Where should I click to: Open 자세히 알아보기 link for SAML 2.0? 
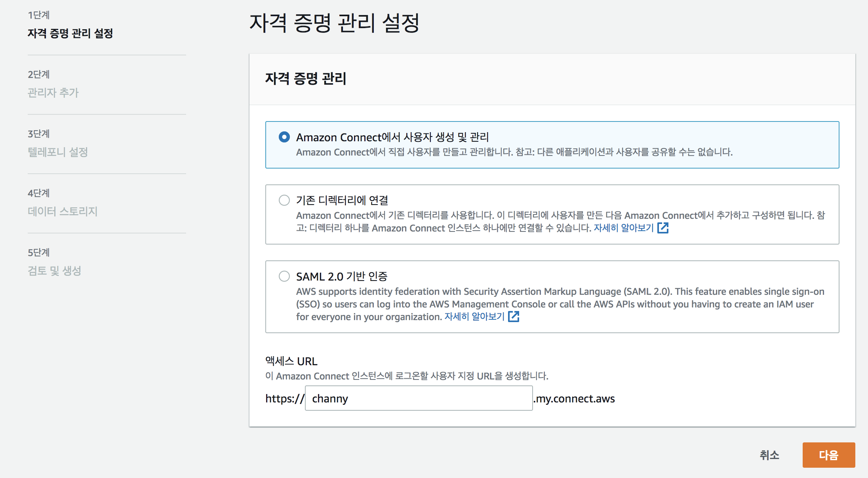[474, 317]
